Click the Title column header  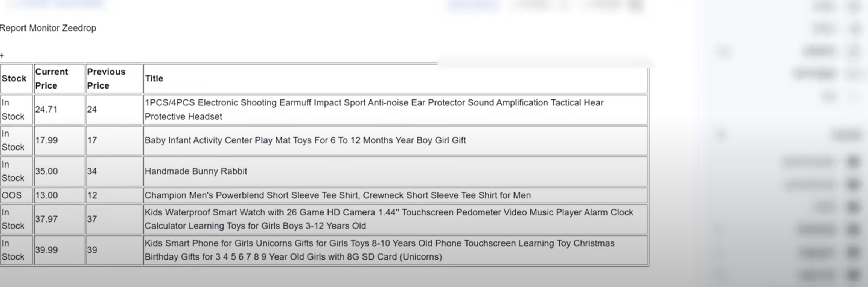click(x=154, y=78)
